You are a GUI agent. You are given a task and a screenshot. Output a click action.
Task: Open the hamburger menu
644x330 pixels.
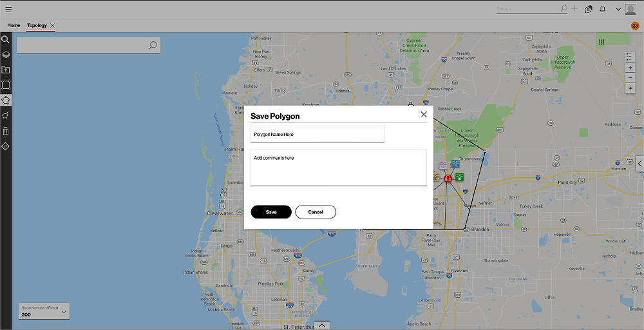pyautogui.click(x=8, y=10)
